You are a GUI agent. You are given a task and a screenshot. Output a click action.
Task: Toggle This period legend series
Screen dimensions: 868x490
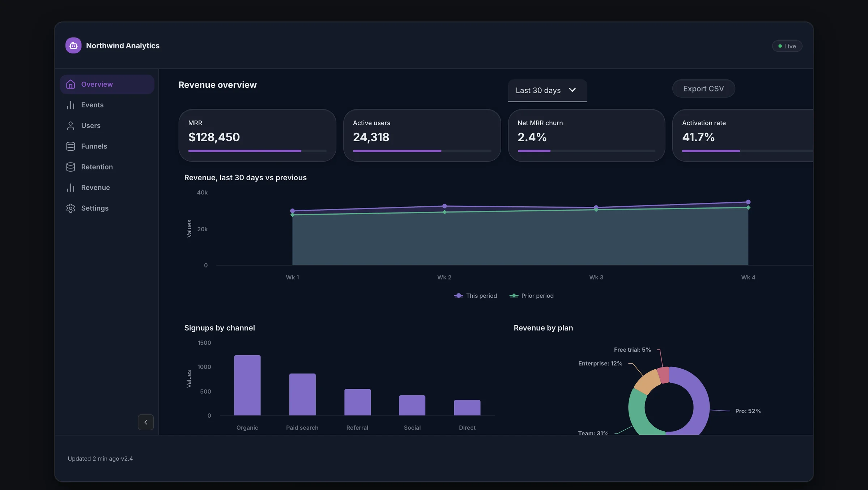coord(476,296)
